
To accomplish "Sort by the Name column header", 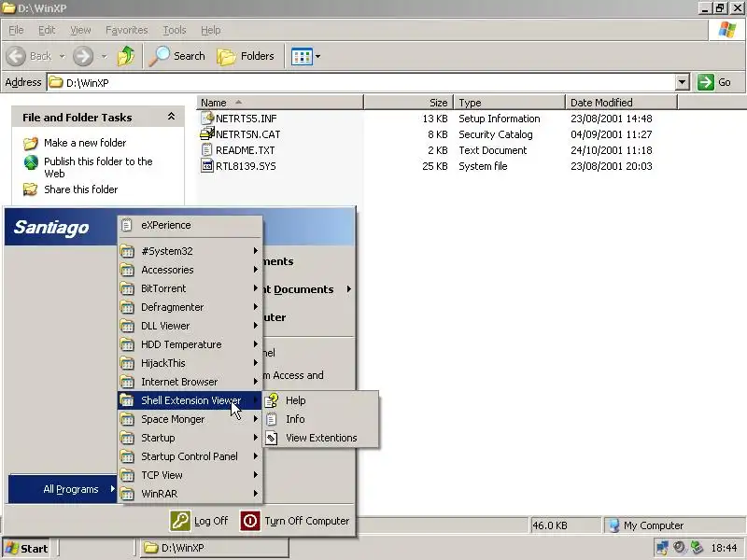I will [x=280, y=103].
